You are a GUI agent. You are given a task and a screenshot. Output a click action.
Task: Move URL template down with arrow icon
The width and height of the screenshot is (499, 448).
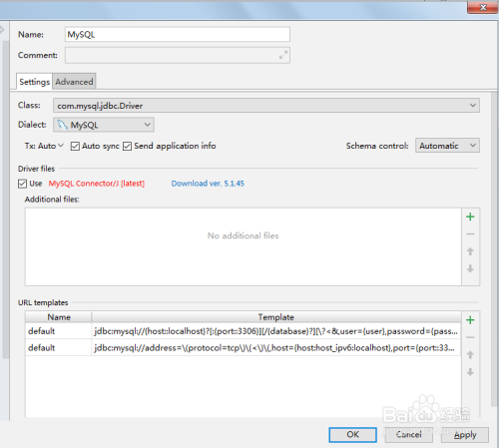(x=470, y=372)
